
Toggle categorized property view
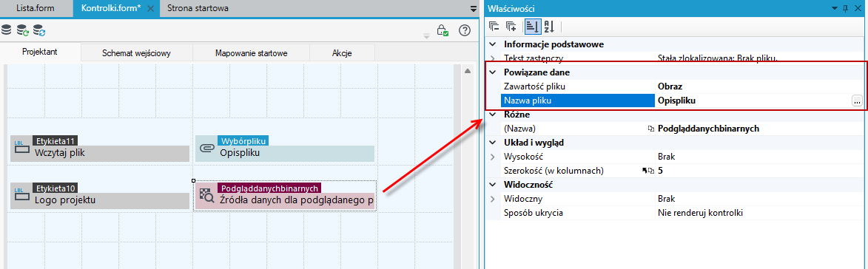(532, 26)
